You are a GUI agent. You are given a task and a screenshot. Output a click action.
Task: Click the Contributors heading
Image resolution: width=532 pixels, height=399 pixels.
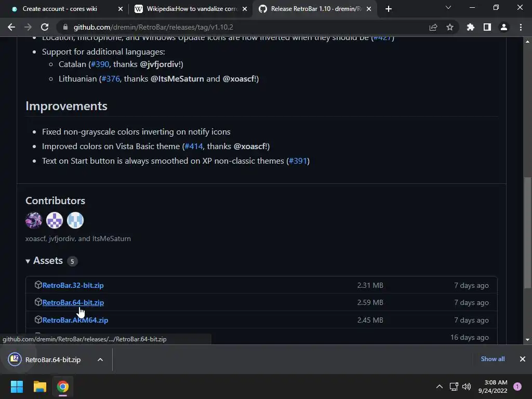[x=55, y=201]
